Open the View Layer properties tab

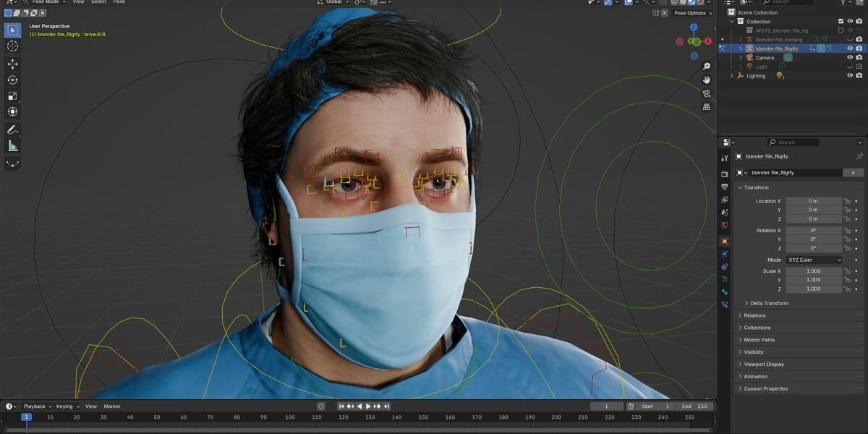click(725, 200)
